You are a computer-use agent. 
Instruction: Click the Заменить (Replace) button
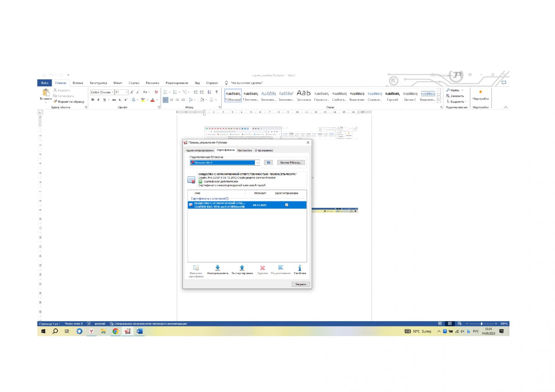point(455,96)
